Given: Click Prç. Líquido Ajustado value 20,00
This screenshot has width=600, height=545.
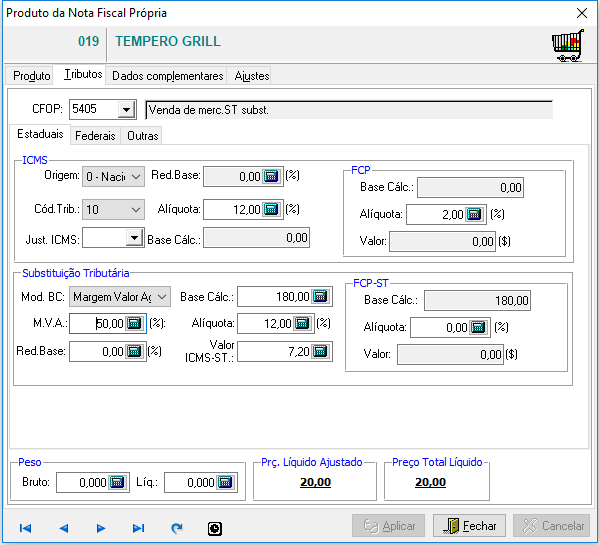Looking at the screenshot, I should point(315,482).
